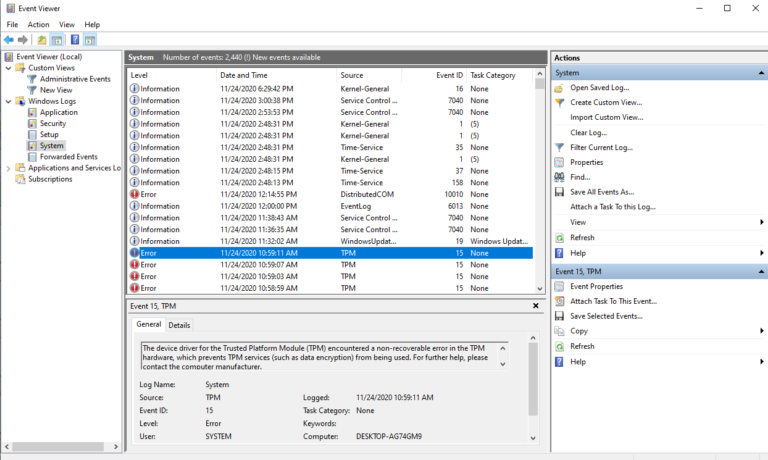
Task: Open the Copy submenu arrow in Actions
Action: 762,331
